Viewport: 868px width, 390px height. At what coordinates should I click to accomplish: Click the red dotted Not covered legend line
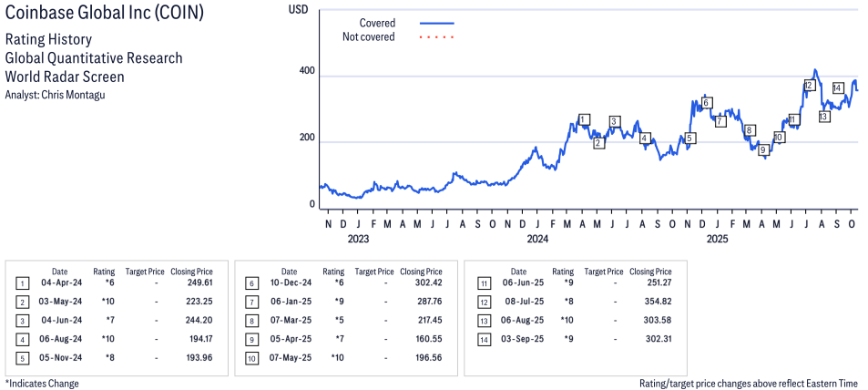coord(436,37)
